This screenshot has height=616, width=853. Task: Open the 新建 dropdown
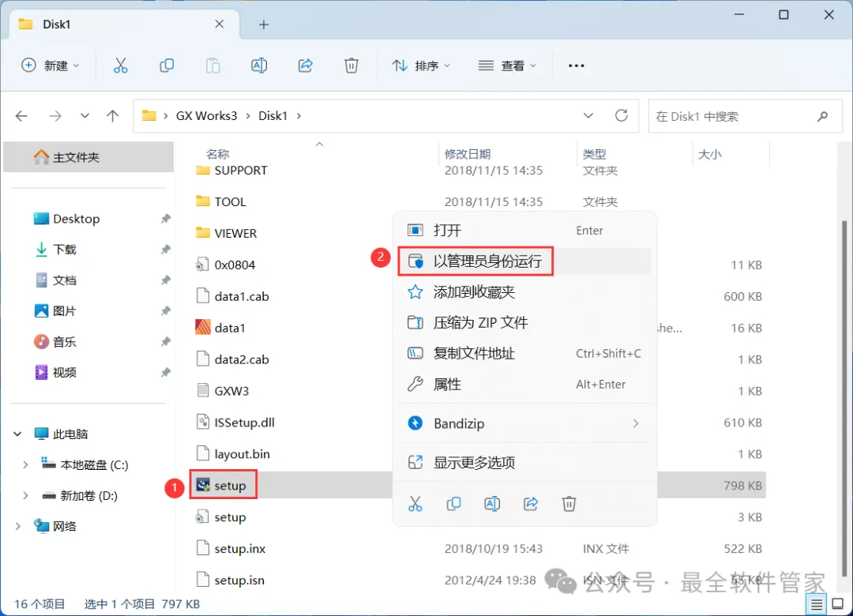click(x=51, y=66)
